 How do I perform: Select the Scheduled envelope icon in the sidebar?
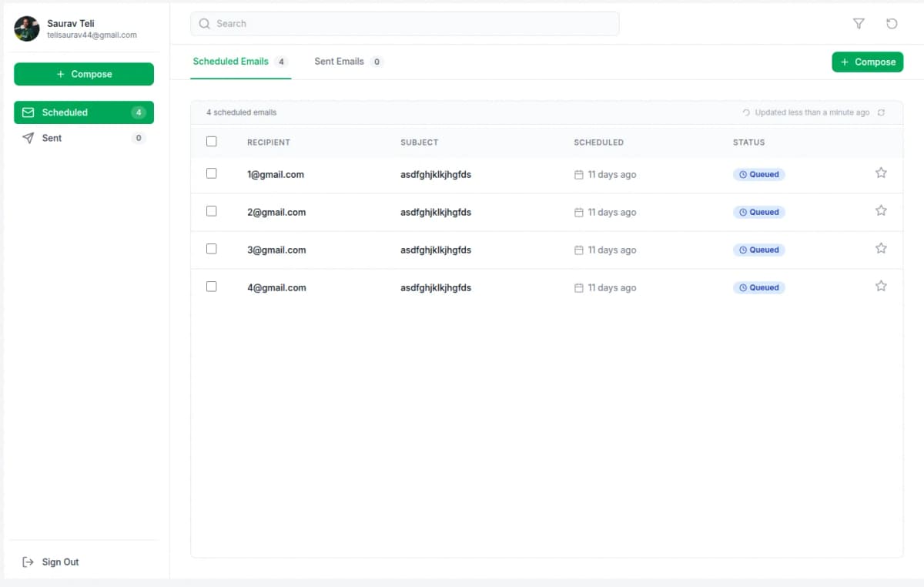[x=28, y=112]
